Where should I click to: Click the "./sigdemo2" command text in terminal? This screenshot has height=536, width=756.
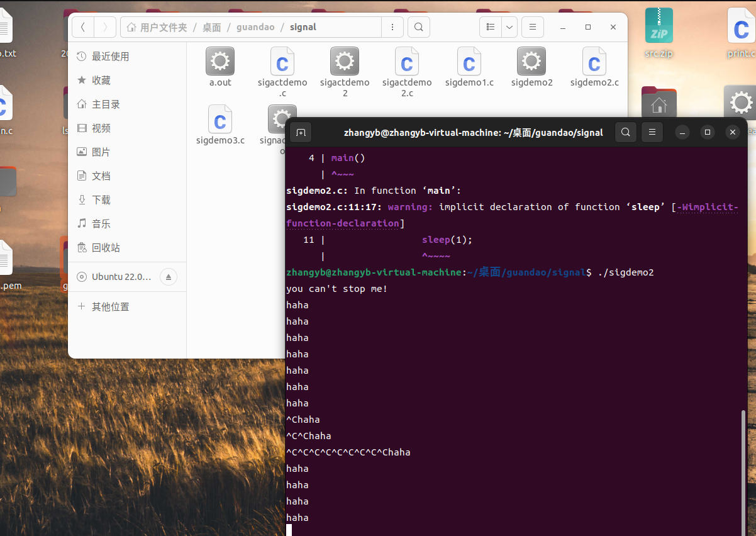click(626, 272)
